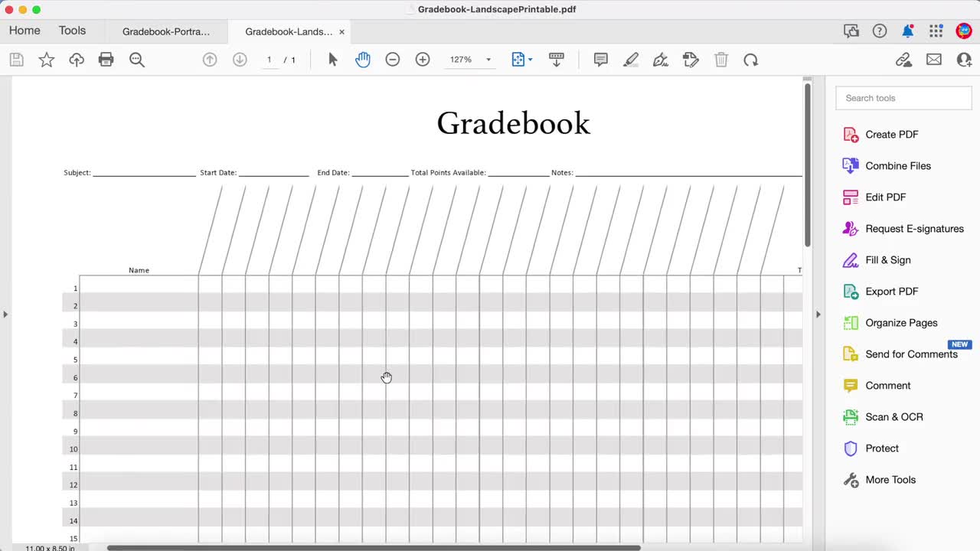
Task: Email the document as attachment
Action: [x=934, y=59]
